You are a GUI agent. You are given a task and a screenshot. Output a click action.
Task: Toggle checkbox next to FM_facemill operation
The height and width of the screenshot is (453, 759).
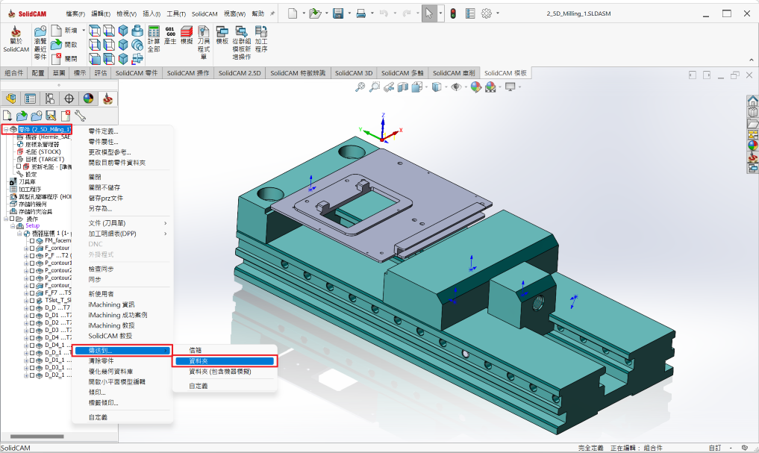[x=32, y=241]
